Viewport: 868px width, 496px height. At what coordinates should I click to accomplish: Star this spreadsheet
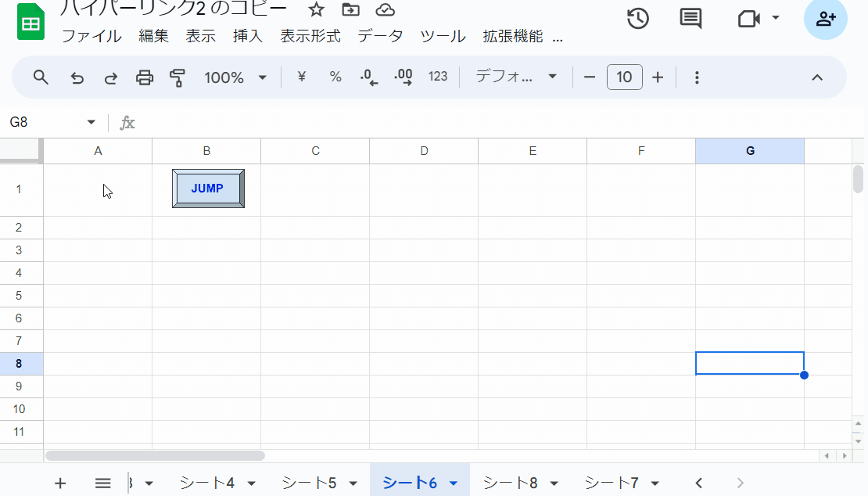click(316, 9)
